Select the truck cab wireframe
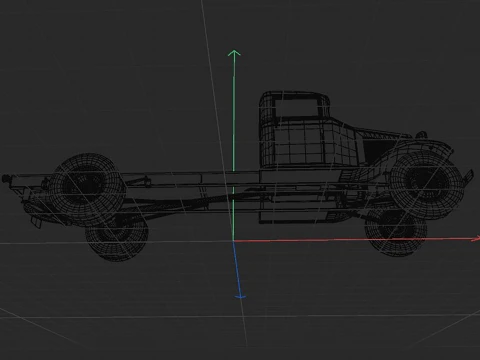 click(x=295, y=129)
